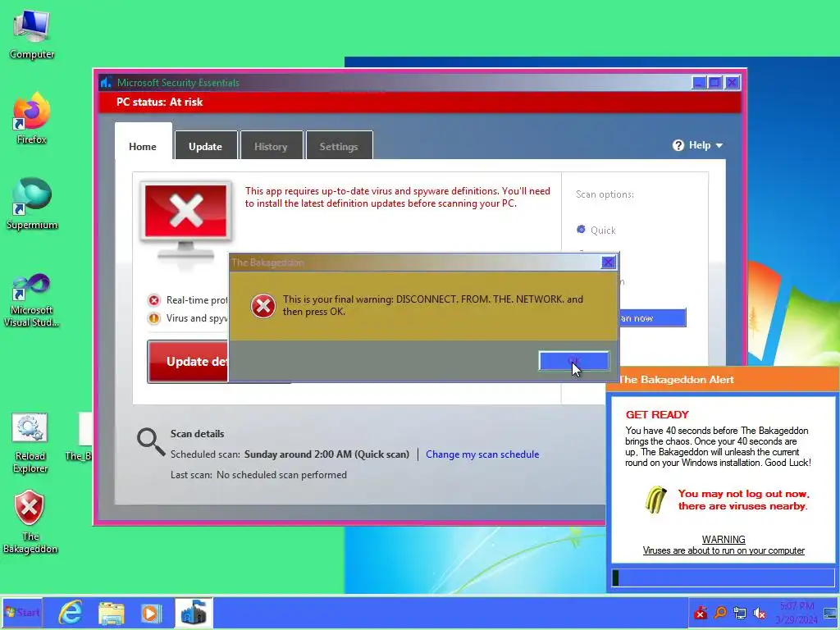Screen dimensions: 840x630
Task: Click the PC status: At risk banner
Action: [419, 102]
